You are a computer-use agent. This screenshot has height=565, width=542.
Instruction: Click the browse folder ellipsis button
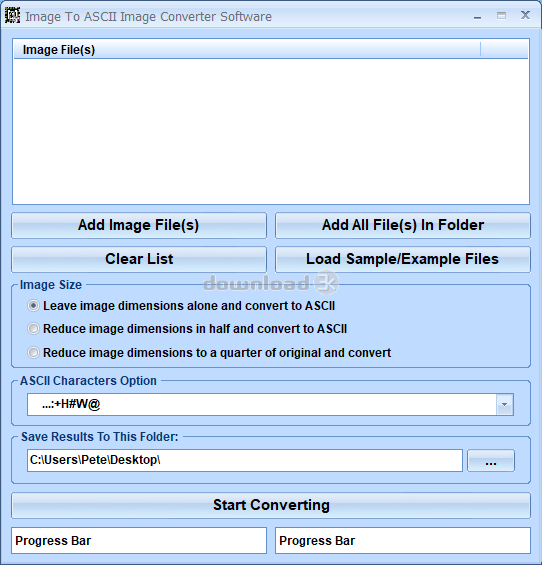click(491, 460)
